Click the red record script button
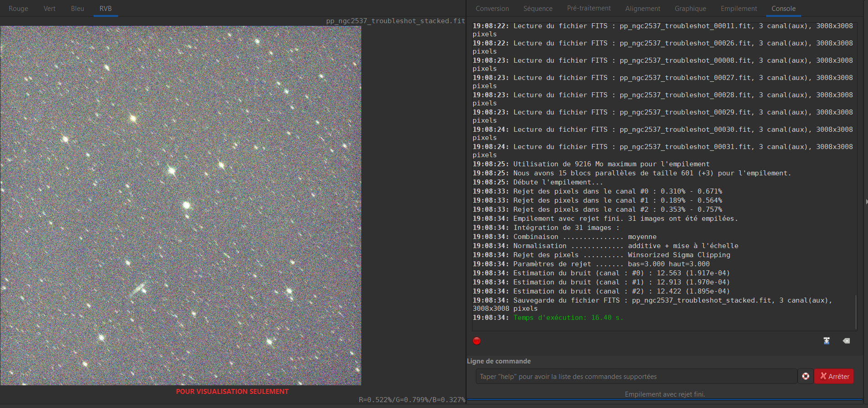 click(x=477, y=341)
